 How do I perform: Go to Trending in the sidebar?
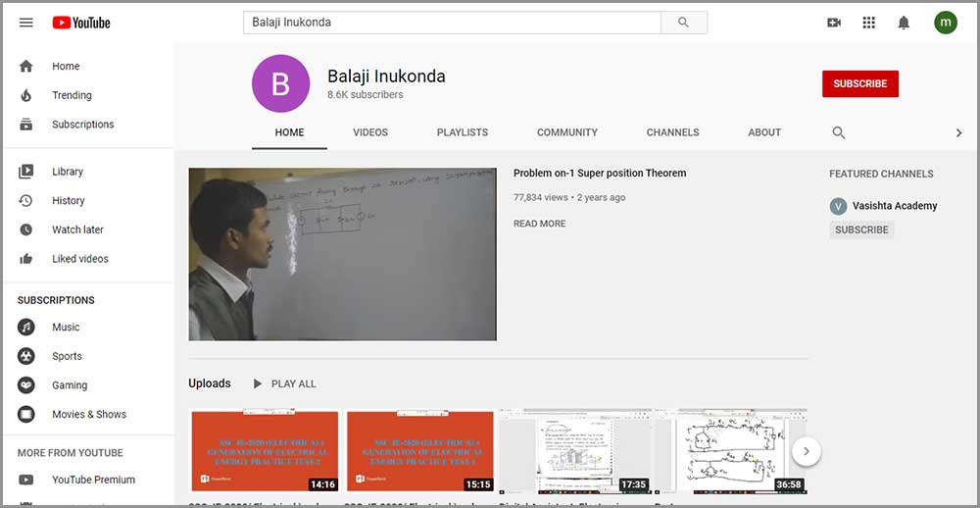[72, 95]
